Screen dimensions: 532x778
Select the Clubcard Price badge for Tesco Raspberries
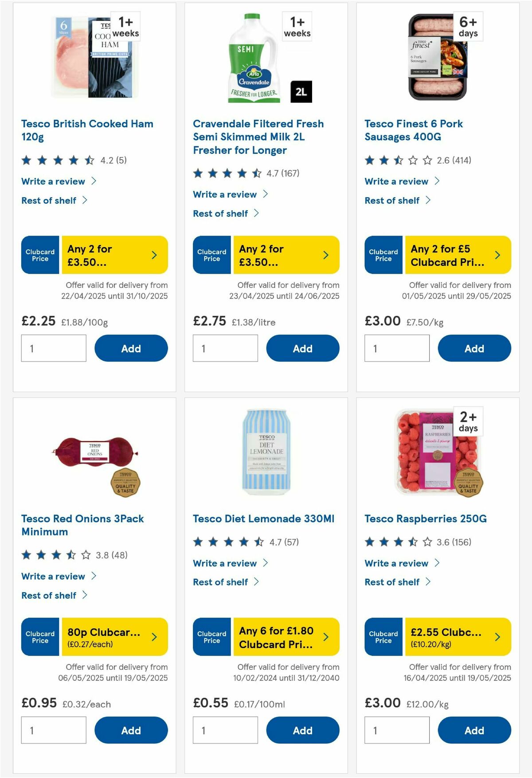point(383,637)
